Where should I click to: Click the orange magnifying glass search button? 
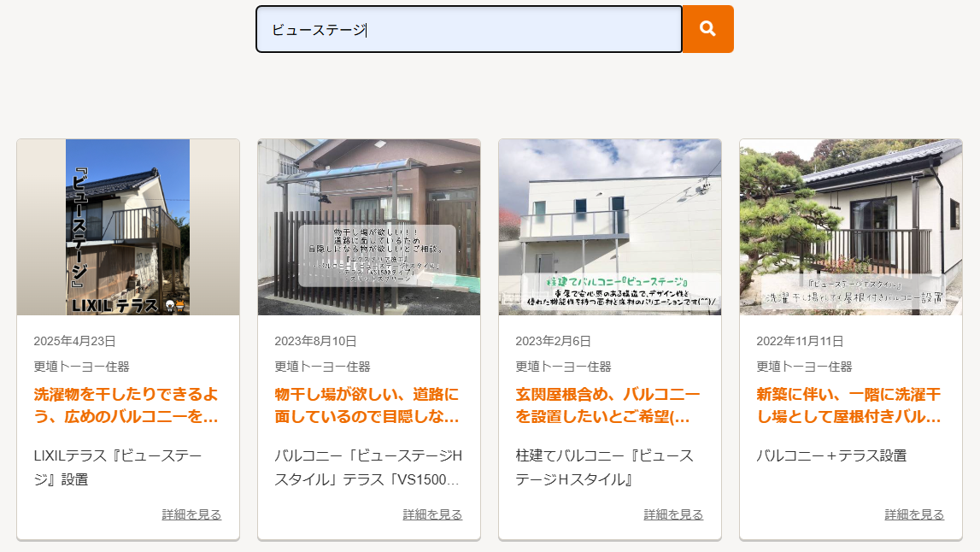tap(707, 29)
